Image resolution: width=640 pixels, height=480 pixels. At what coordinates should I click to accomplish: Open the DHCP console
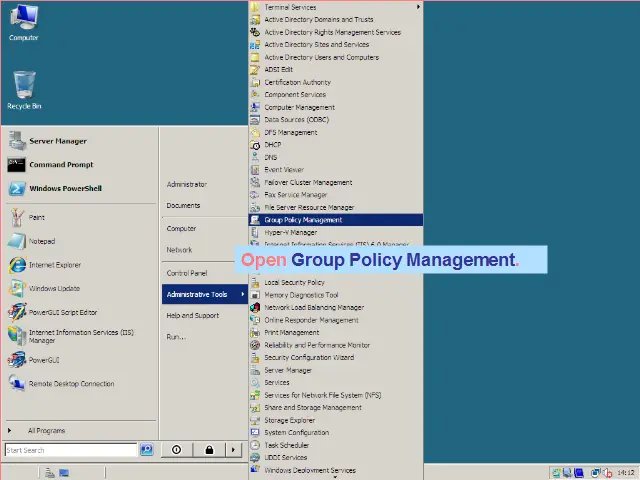click(x=336, y=145)
